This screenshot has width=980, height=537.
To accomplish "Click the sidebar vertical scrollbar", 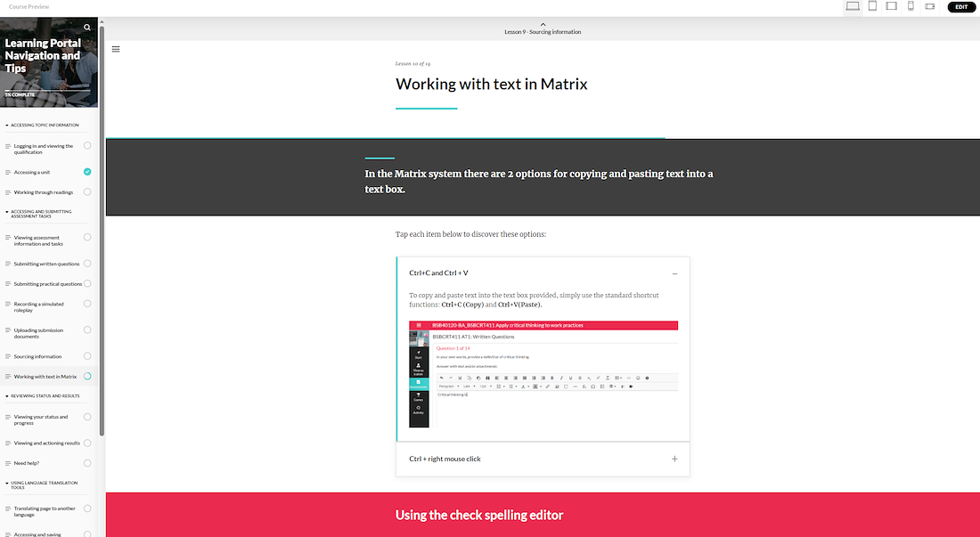I will (x=102, y=231).
